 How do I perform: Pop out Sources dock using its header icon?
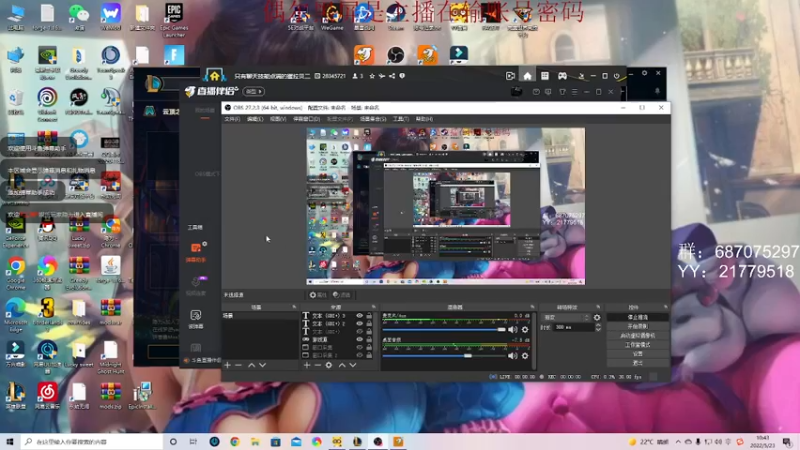(x=373, y=307)
